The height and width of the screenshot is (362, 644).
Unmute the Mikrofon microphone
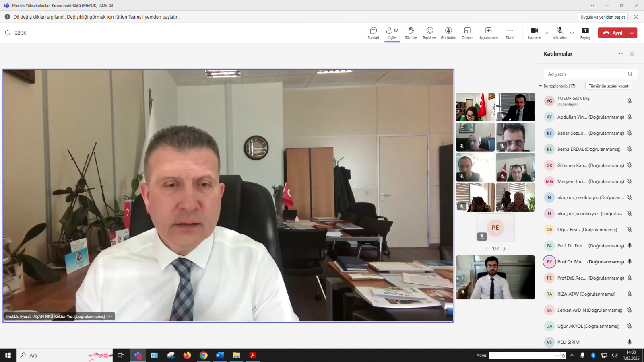coord(559,33)
